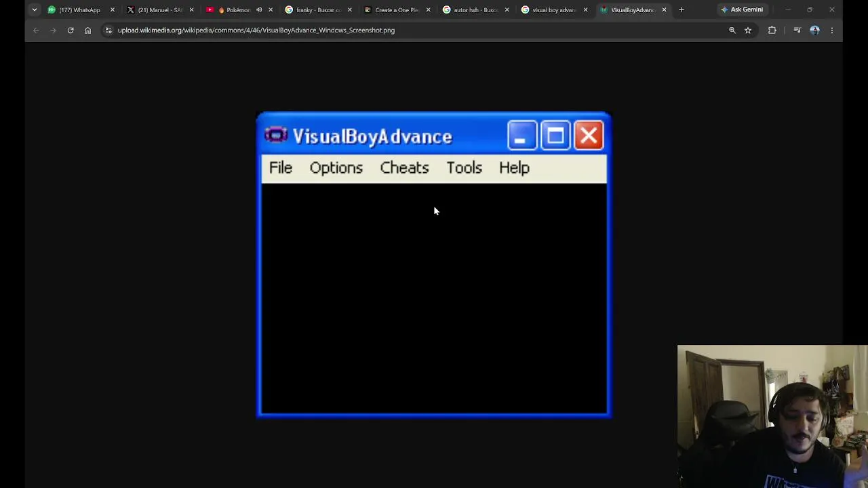Click the VisualBoyAdvance window maximize button
868x488 pixels.
[555, 136]
